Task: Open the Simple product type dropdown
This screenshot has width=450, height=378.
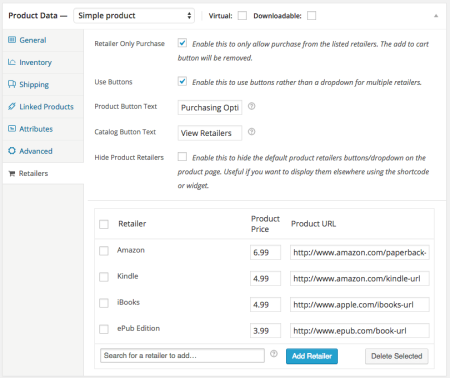Action: [134, 16]
